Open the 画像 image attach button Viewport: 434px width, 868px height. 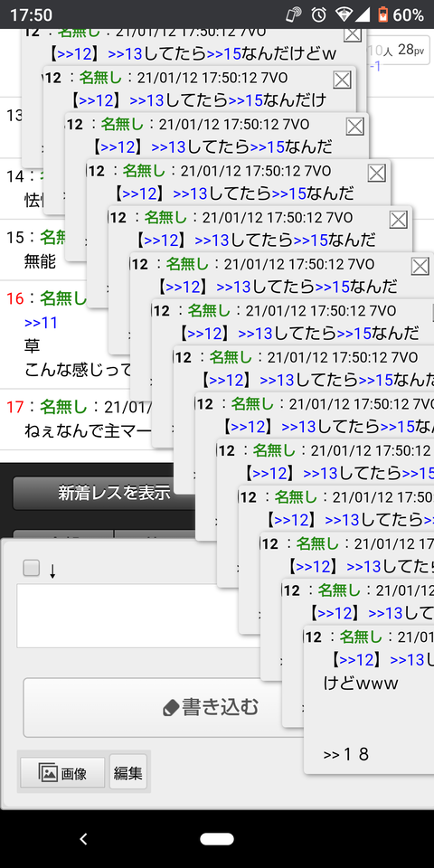coord(62,772)
